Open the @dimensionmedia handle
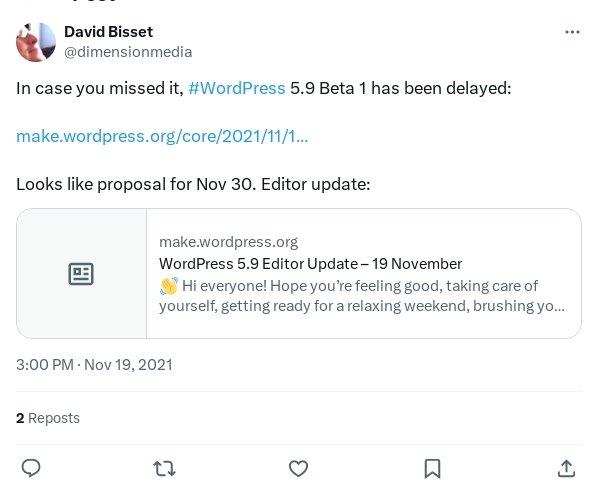This screenshot has height=482, width=598. 128,52
